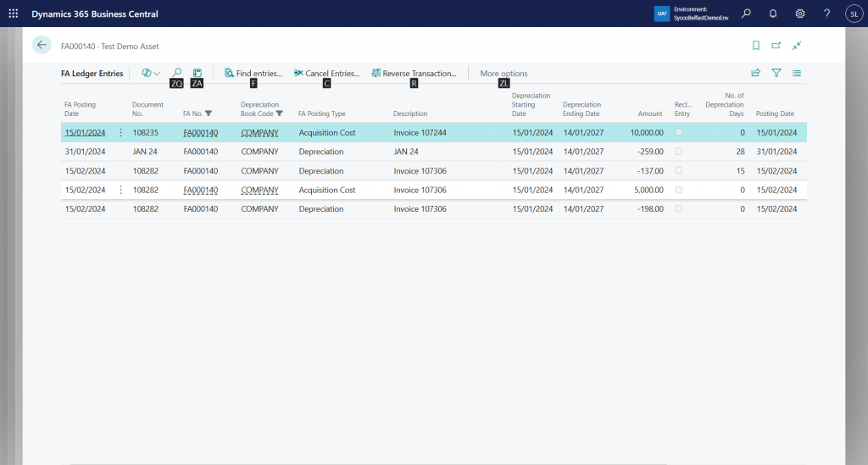The height and width of the screenshot is (465, 868).
Task: Click the Edit in Excel list icon
Action: (x=198, y=74)
